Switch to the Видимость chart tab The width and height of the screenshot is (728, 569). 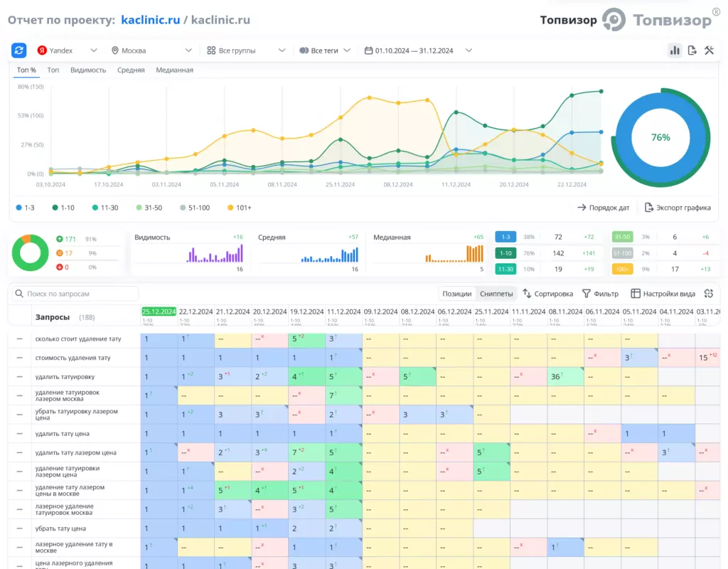(88, 70)
